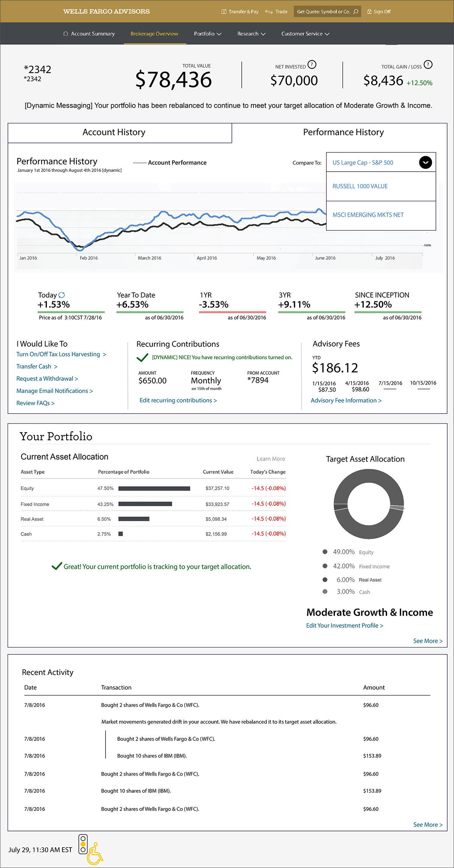This screenshot has width=454, height=868.
Task: Expand the Customer Service menu
Action: (x=305, y=34)
